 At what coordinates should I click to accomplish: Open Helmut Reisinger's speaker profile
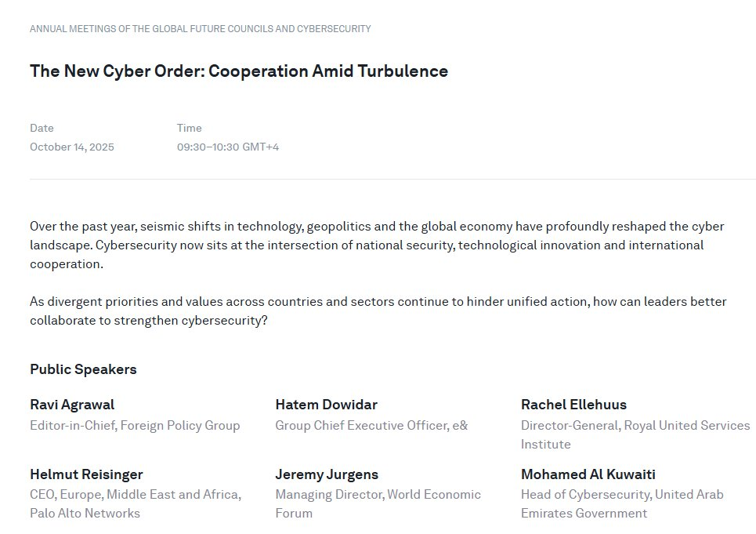(86, 474)
